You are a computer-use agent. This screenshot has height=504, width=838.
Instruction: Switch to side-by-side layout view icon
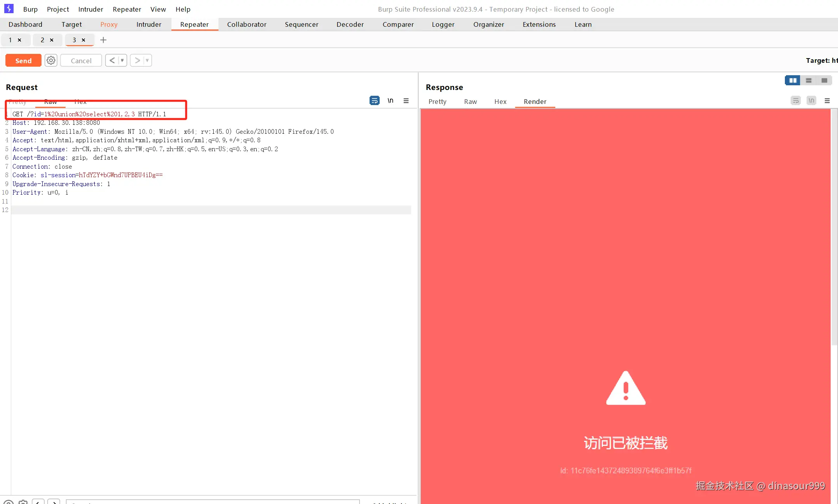coord(793,80)
